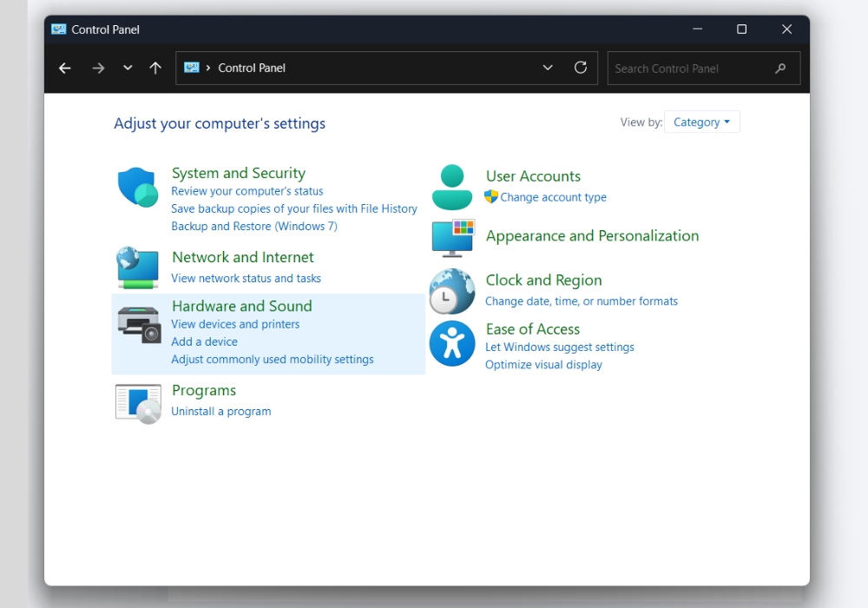868x608 pixels.
Task: Refresh the Control Panel view
Action: (580, 68)
